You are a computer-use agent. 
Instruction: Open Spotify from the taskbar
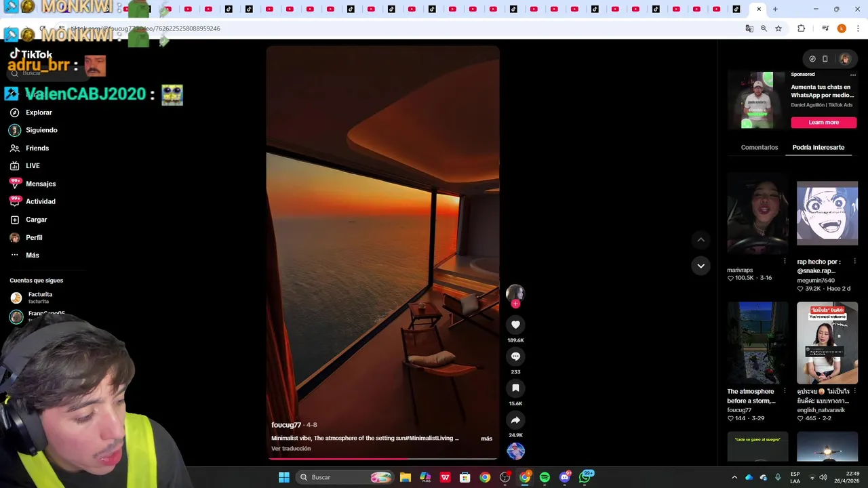pyautogui.click(x=545, y=477)
